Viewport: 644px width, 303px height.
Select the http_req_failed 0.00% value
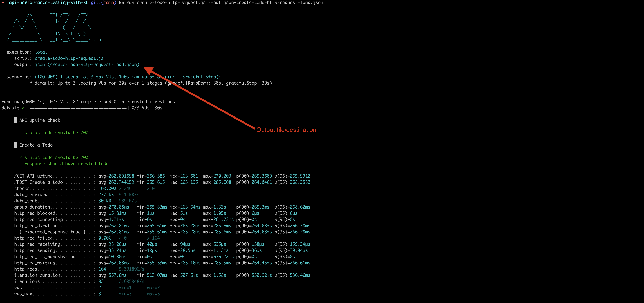pos(105,238)
